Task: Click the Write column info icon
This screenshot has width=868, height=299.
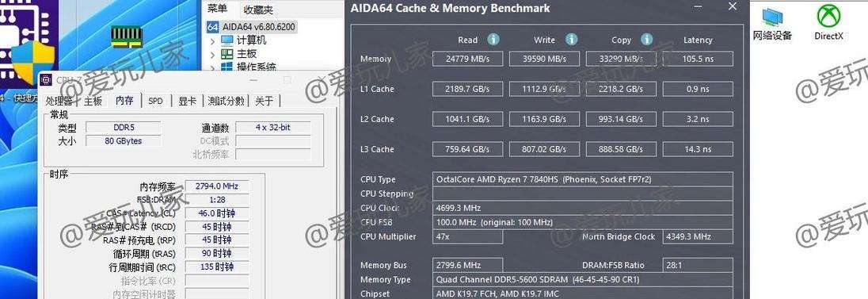Action: (x=571, y=40)
